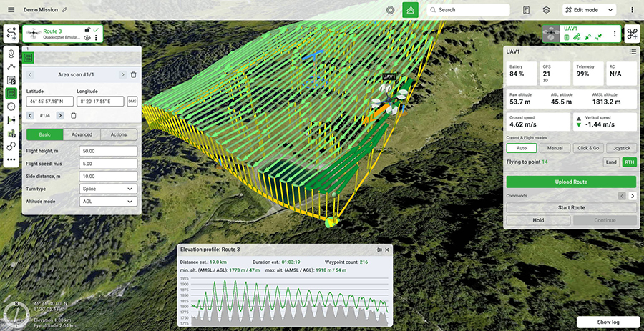Select the Area scan tool in sidebar

11,93
